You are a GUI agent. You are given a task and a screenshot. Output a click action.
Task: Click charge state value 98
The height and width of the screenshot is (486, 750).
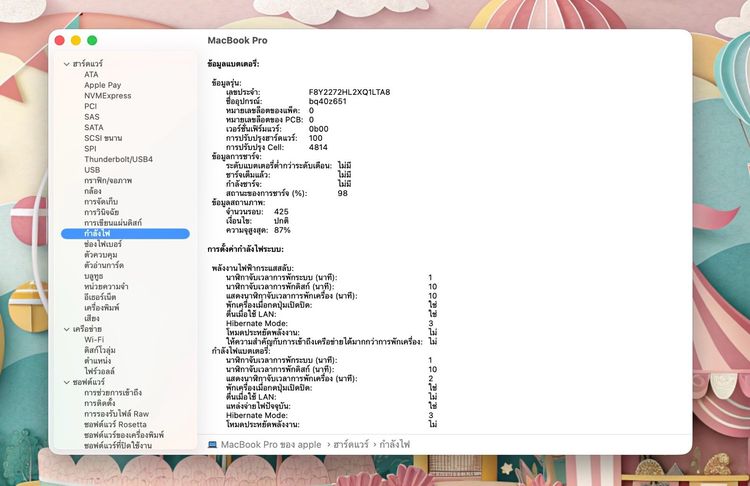point(342,193)
